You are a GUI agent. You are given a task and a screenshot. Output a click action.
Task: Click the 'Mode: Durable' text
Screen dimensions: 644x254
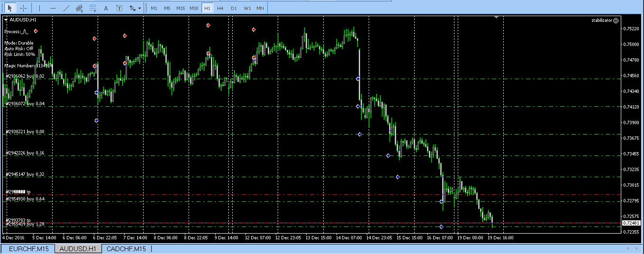click(x=19, y=43)
